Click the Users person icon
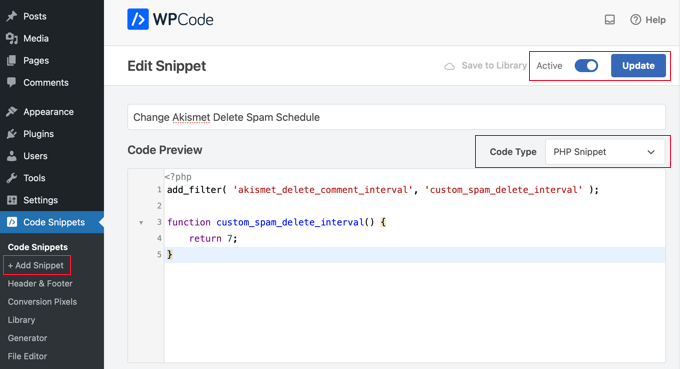Screen dimensions: 680x369 click(x=12, y=156)
